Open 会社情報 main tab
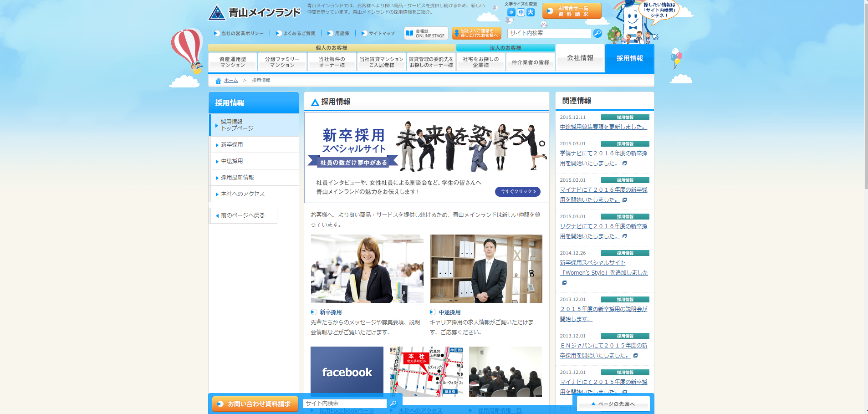This screenshot has width=868, height=414. point(580,58)
